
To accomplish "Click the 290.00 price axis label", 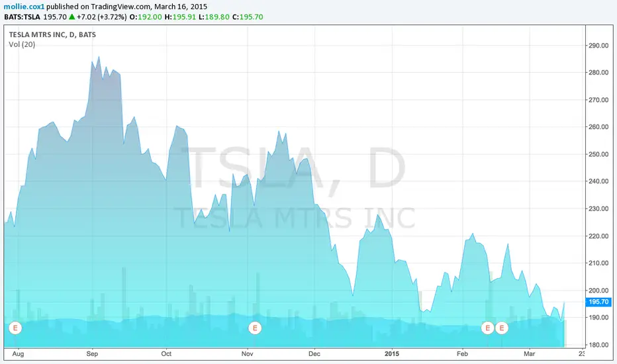I will (598, 46).
